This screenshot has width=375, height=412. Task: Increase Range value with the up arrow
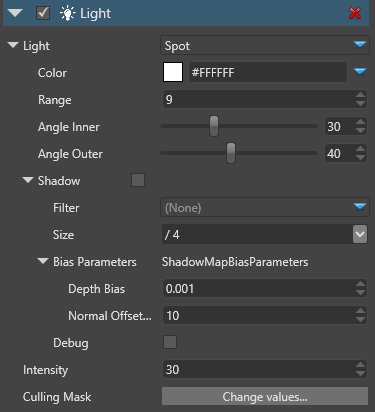point(360,95)
